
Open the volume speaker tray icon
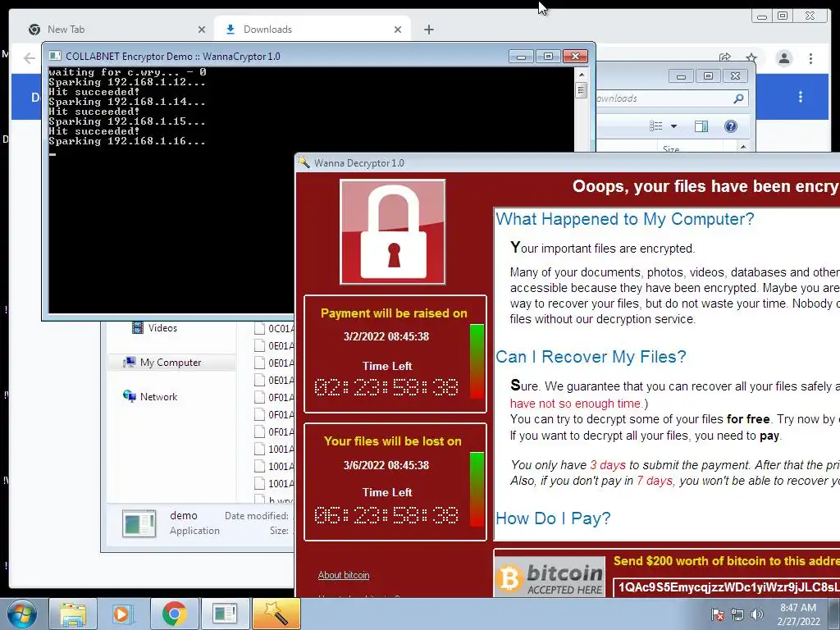click(x=757, y=614)
